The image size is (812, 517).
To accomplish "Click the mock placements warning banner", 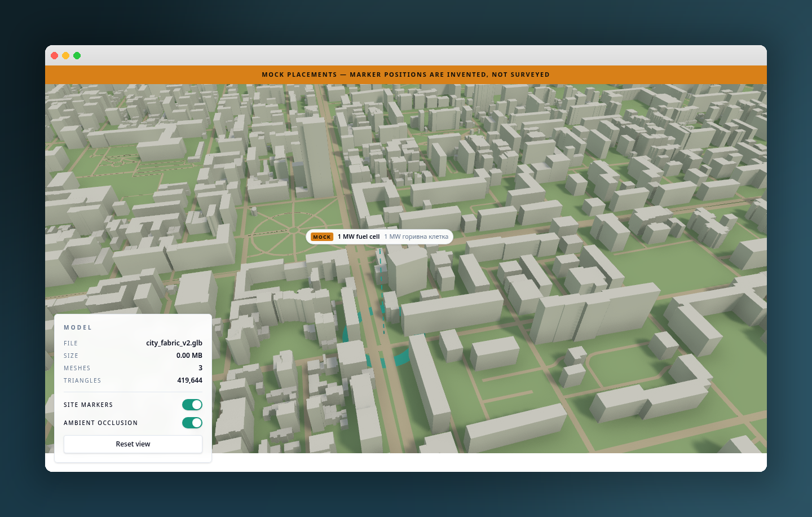I will click(x=406, y=75).
